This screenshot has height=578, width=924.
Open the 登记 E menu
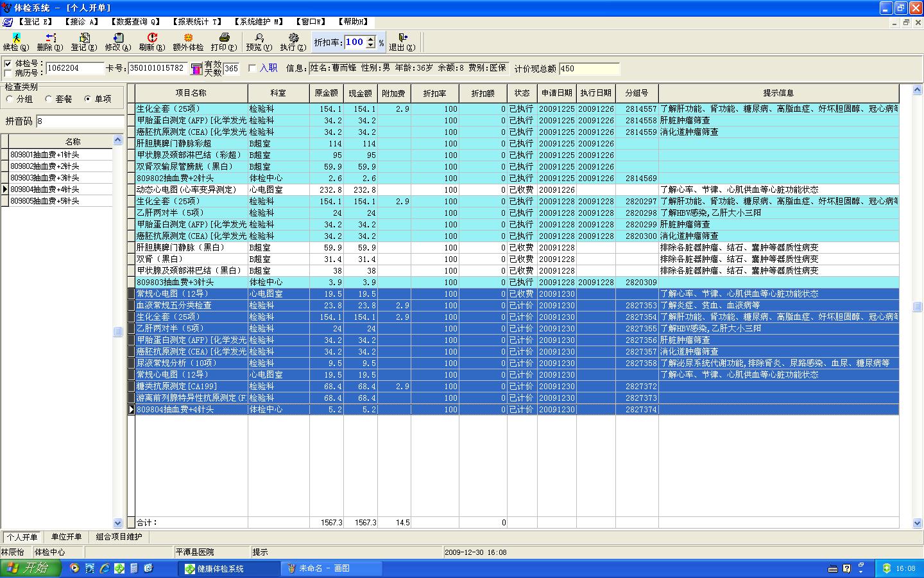click(35, 22)
